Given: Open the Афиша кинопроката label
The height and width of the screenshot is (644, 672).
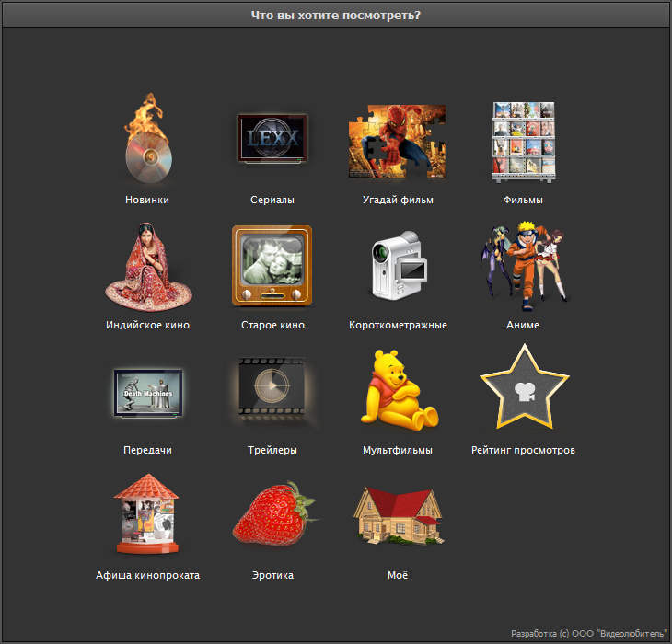Looking at the screenshot, I should (148, 575).
